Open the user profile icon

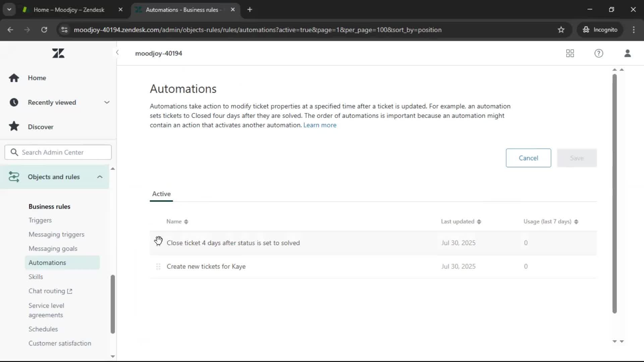tap(628, 53)
